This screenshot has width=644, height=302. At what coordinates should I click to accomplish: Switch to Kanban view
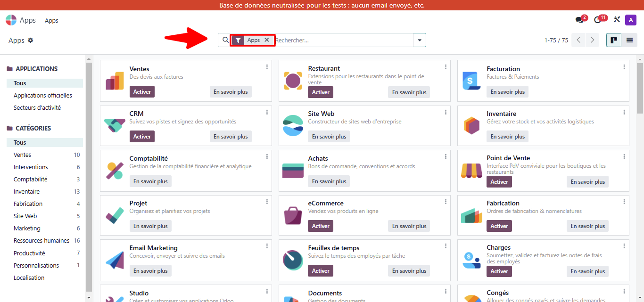tap(614, 40)
